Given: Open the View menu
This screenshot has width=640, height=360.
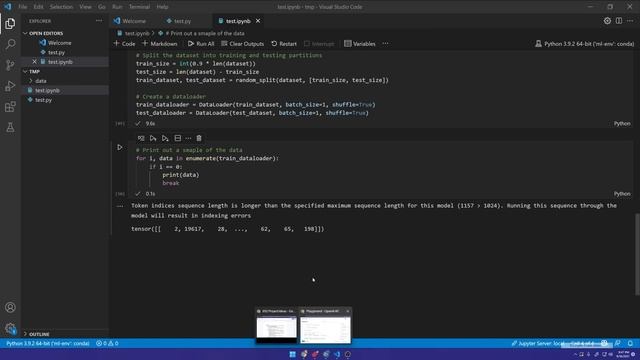Looking at the screenshot, I should 85,7.
